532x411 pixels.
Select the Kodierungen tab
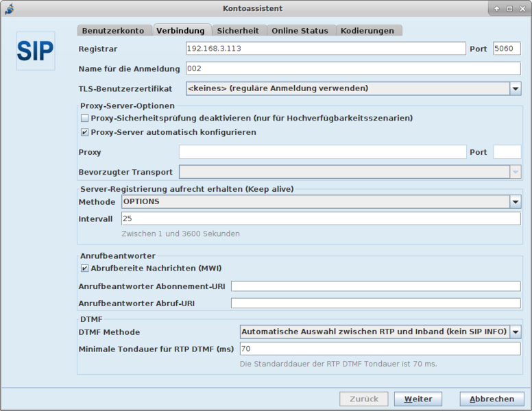pyautogui.click(x=367, y=31)
